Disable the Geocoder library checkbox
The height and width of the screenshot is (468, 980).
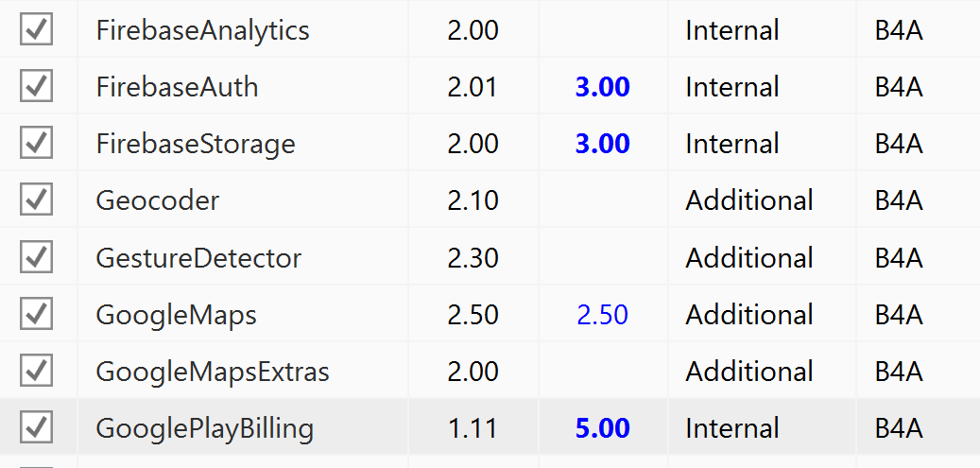[x=36, y=200]
